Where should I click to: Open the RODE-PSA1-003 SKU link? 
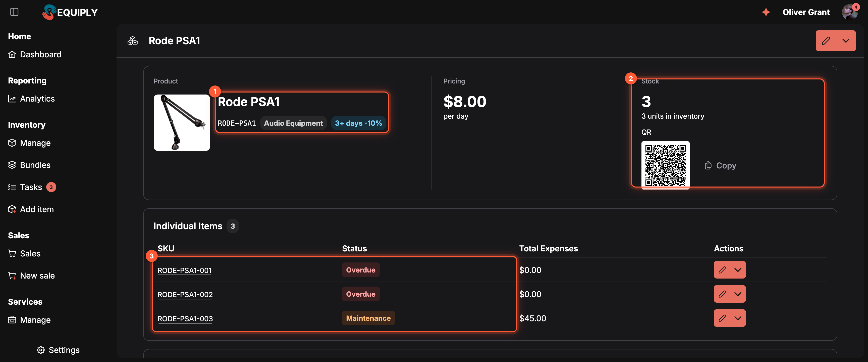(185, 319)
